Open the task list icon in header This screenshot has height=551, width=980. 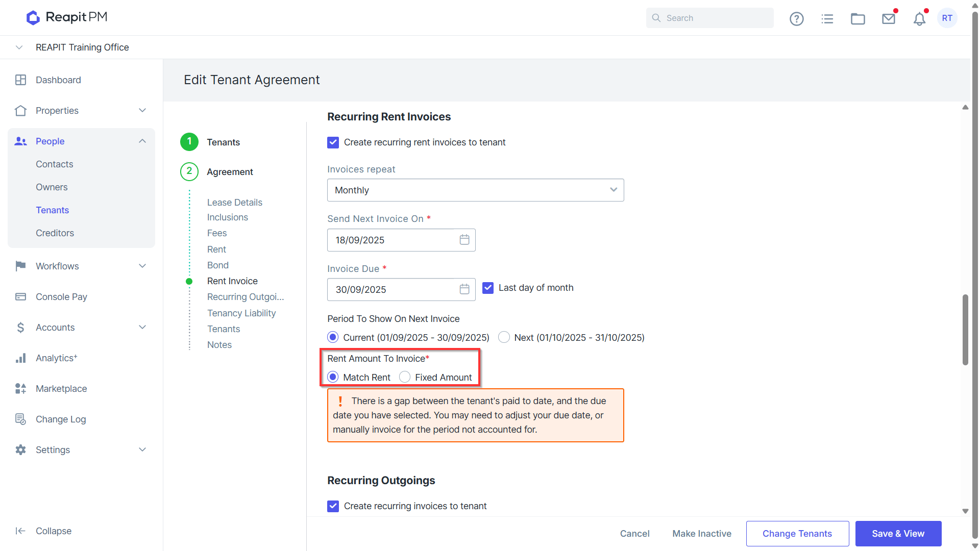pos(827,18)
